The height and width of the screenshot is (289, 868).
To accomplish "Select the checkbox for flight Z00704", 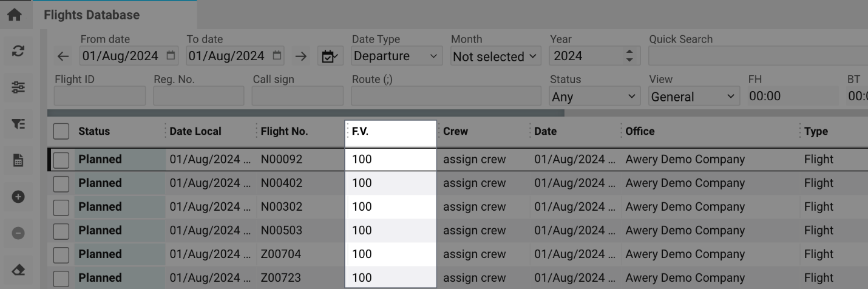I will coord(61,254).
